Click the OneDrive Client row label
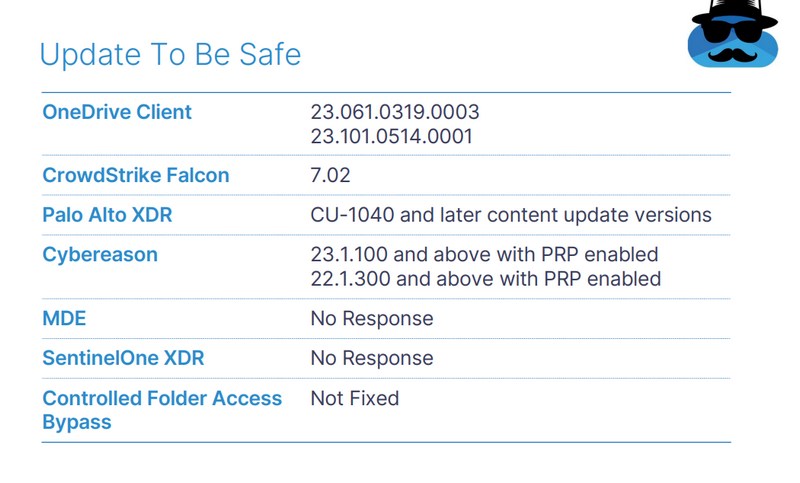 point(117,112)
